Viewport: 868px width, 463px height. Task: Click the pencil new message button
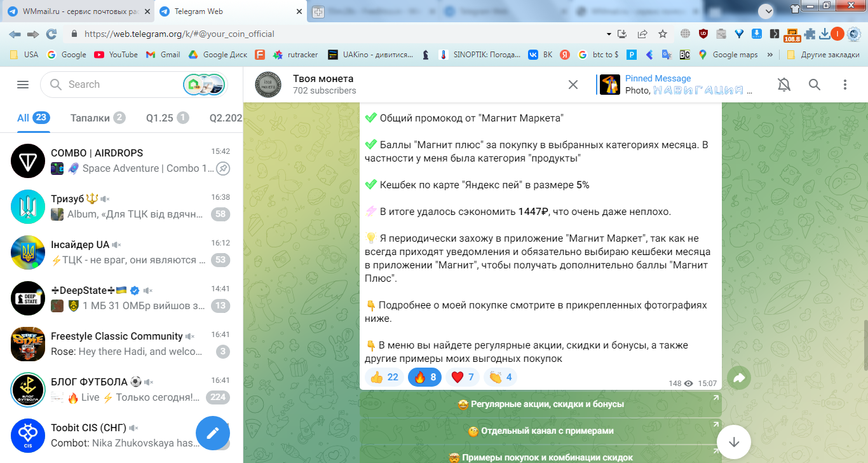(x=213, y=433)
